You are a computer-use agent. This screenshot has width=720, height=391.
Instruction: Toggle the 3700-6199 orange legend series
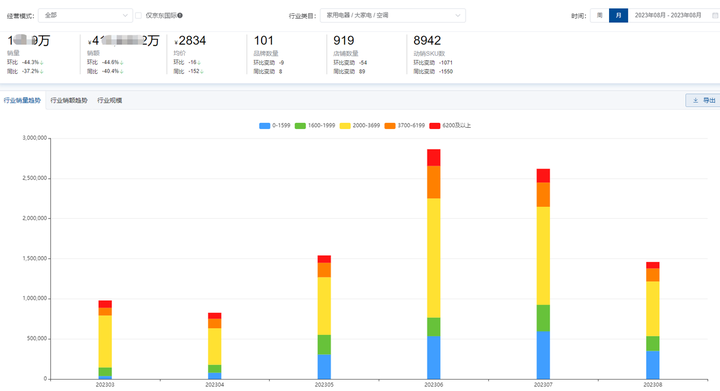coord(405,126)
